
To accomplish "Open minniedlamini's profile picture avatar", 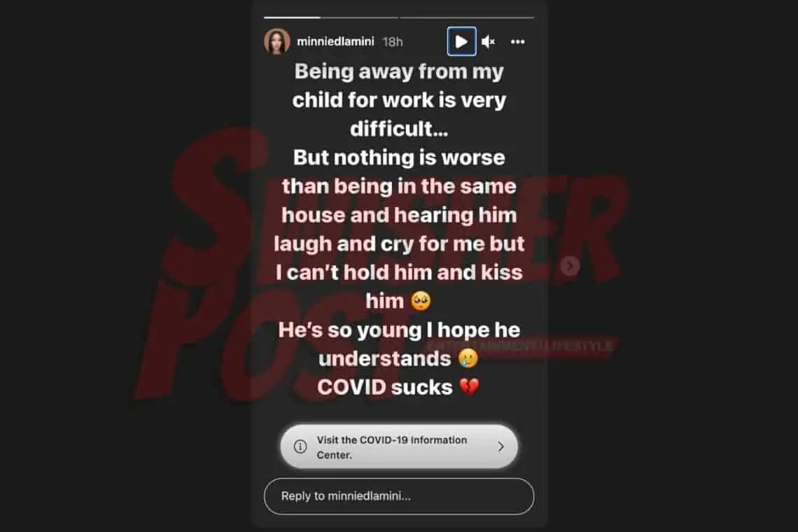I will click(277, 41).
